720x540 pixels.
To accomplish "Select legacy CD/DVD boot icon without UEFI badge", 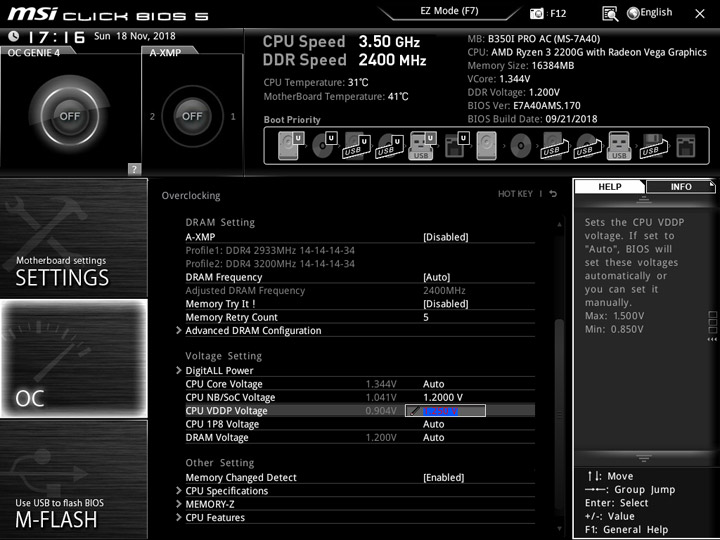I will (521, 146).
